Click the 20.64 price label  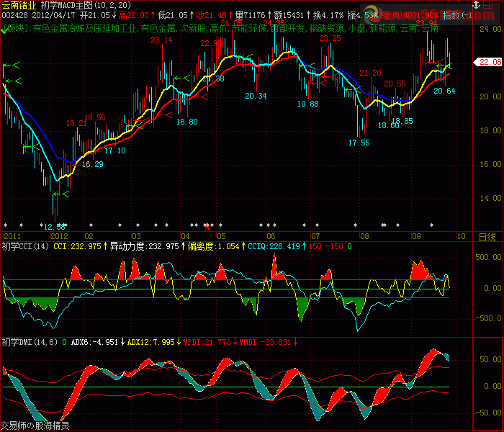(x=444, y=91)
